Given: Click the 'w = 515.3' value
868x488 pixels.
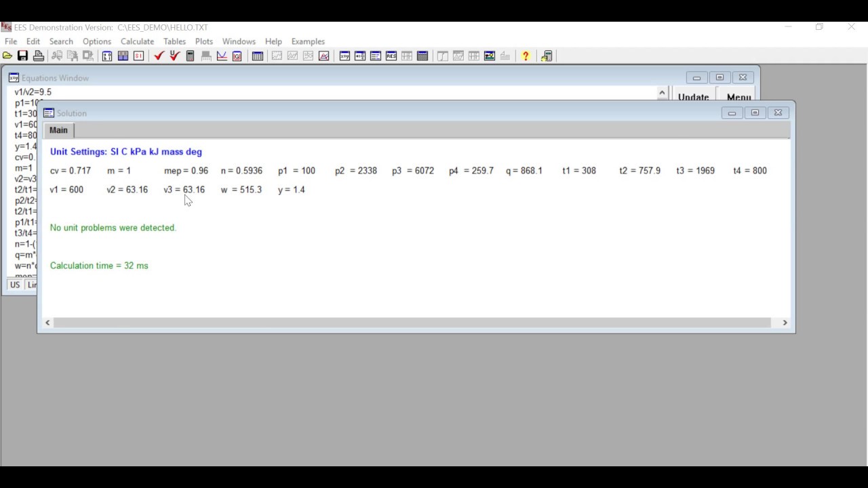Looking at the screenshot, I should pos(241,190).
